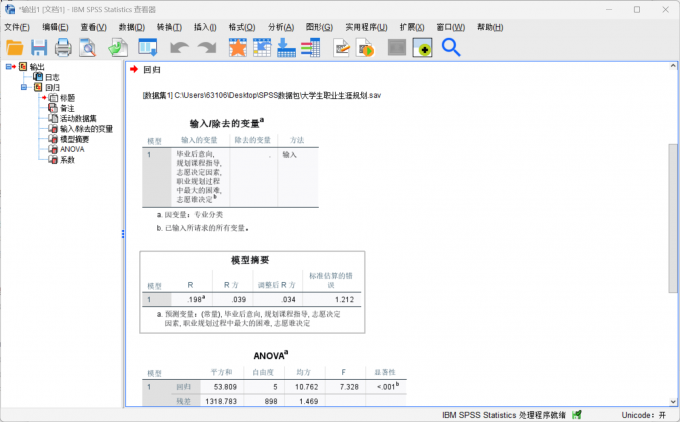
Task: Click the gray Designate Window icon
Action: [397, 48]
